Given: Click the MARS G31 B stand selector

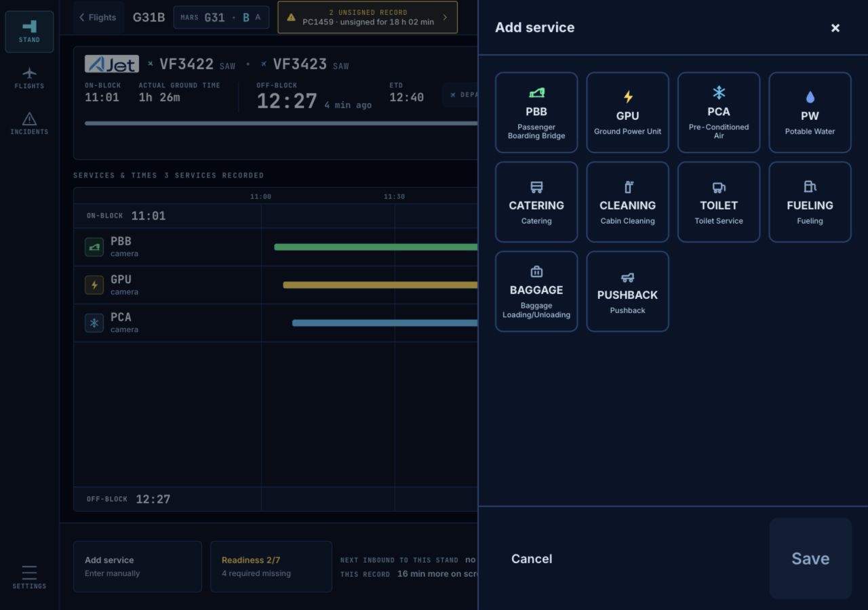Looking at the screenshot, I should click(221, 18).
